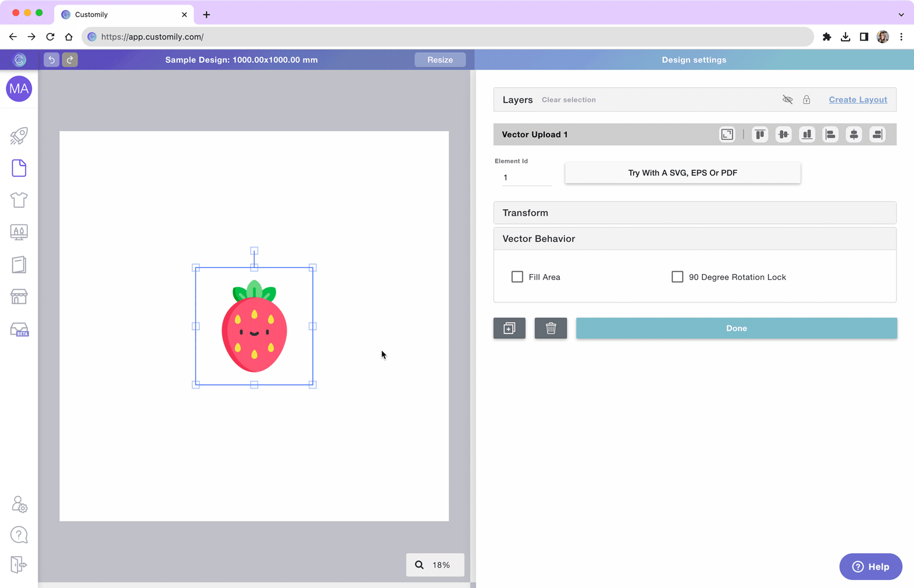This screenshot has width=914, height=588.
Task: Enable 90 Degree Rotation Lock checkbox
Action: point(677,277)
